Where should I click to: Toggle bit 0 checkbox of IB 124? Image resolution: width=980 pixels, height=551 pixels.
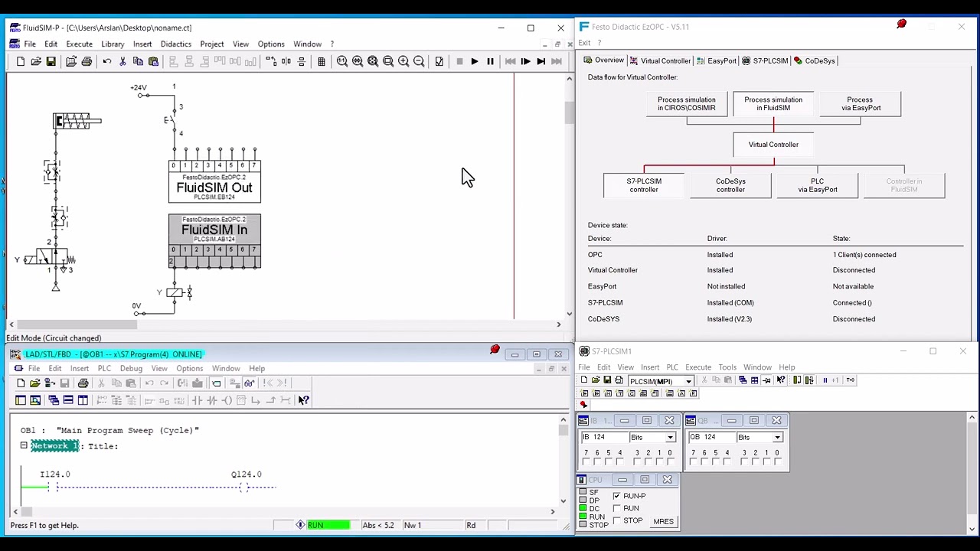(670, 461)
